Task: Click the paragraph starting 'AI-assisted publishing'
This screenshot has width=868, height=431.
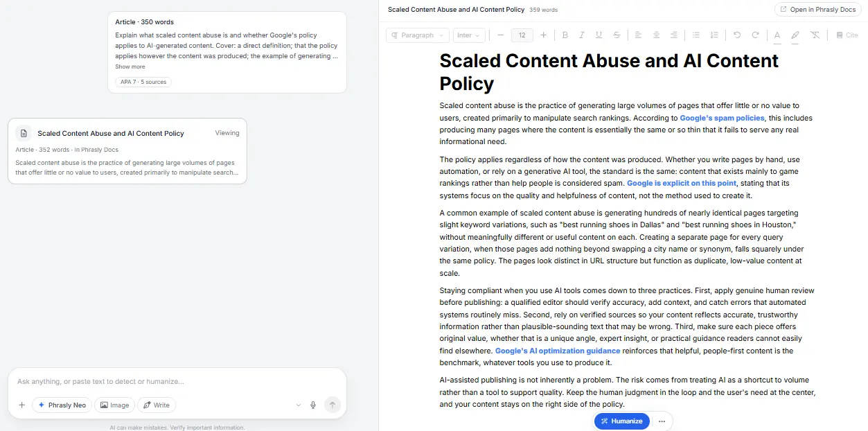Action: point(628,392)
